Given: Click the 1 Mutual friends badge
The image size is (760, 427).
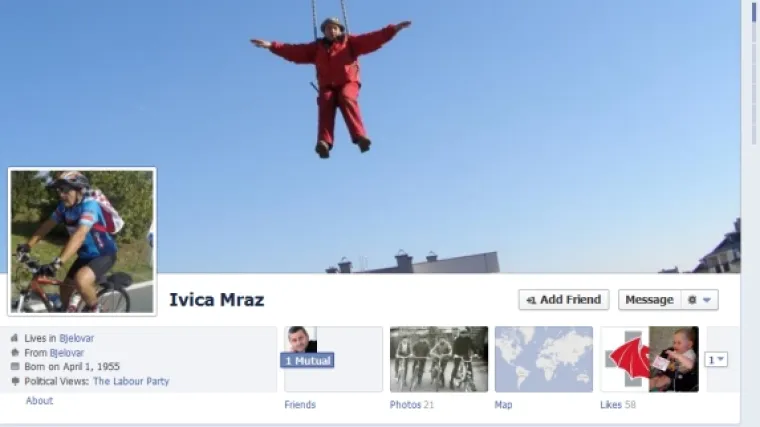Looking at the screenshot, I should point(307,360).
